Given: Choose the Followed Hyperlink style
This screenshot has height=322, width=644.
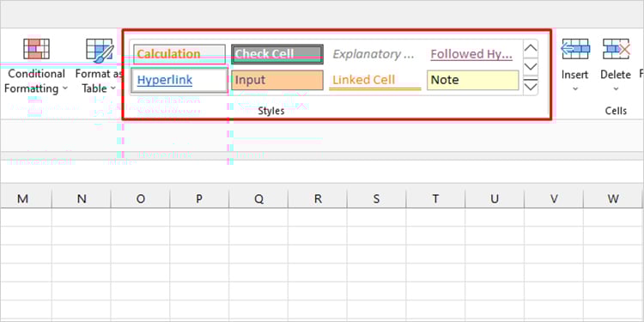Looking at the screenshot, I should pyautogui.click(x=473, y=54).
